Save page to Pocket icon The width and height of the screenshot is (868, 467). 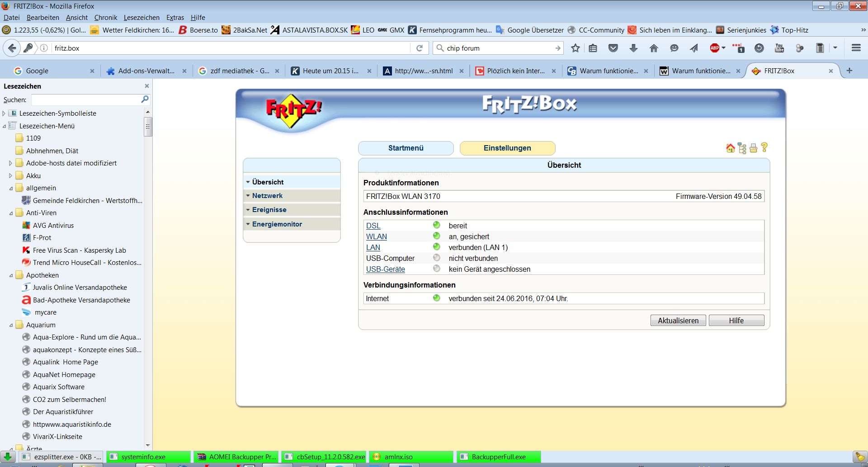pyautogui.click(x=613, y=48)
